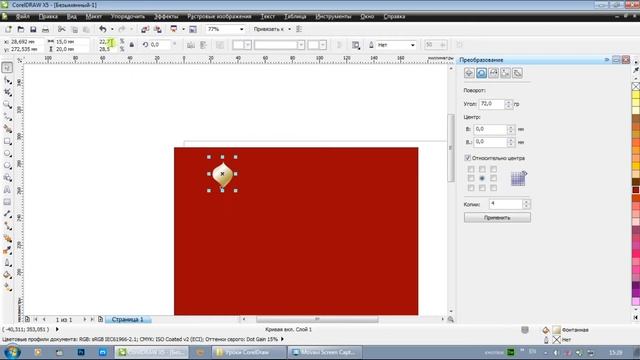Select the top-right anchor point checkbox

[493, 169]
